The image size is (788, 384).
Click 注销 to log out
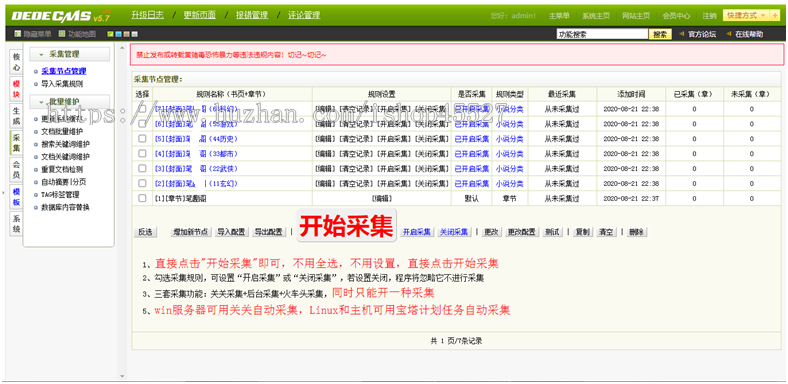pyautogui.click(x=709, y=16)
